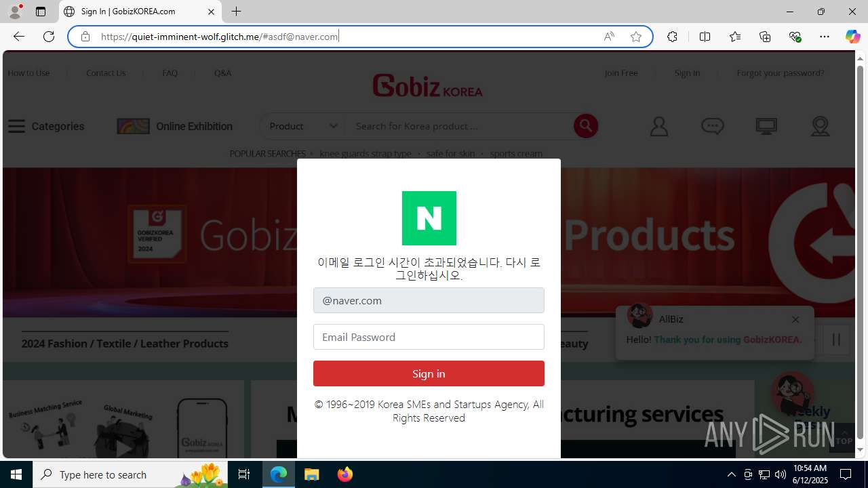The width and height of the screenshot is (868, 488).
Task: Open Firefox from the taskbar
Action: [x=345, y=474]
